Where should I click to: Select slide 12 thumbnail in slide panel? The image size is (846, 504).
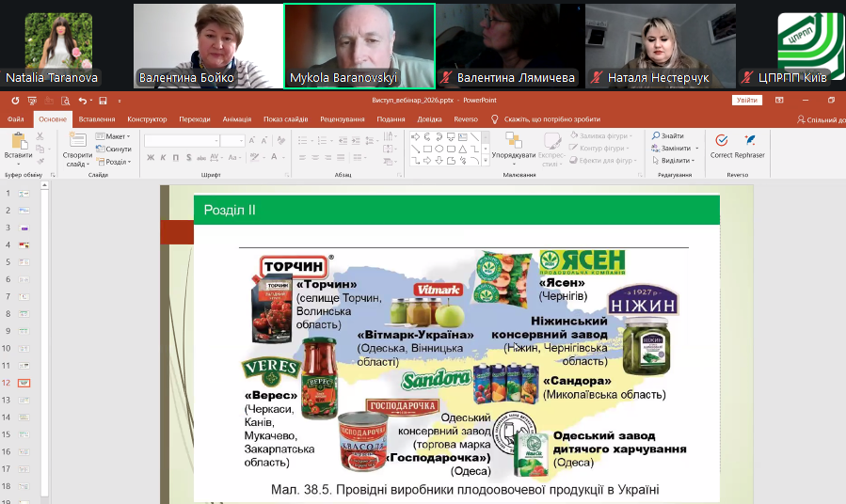[24, 383]
